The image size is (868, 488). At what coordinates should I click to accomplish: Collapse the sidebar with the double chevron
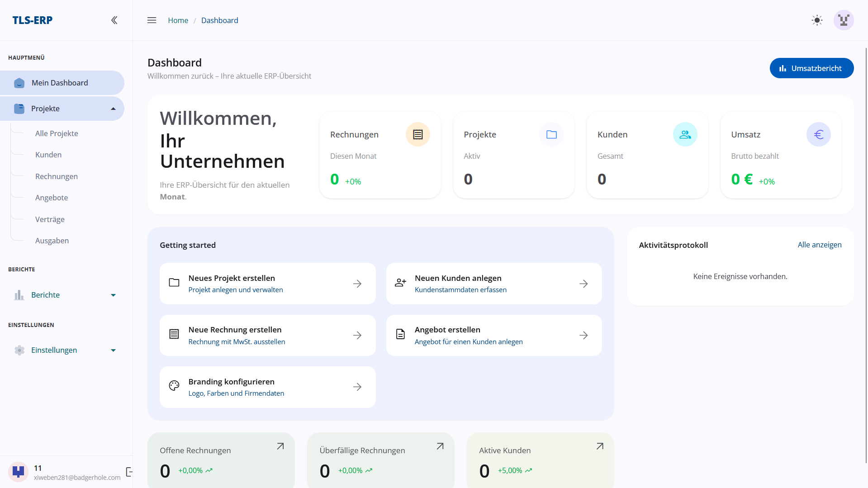click(x=114, y=20)
